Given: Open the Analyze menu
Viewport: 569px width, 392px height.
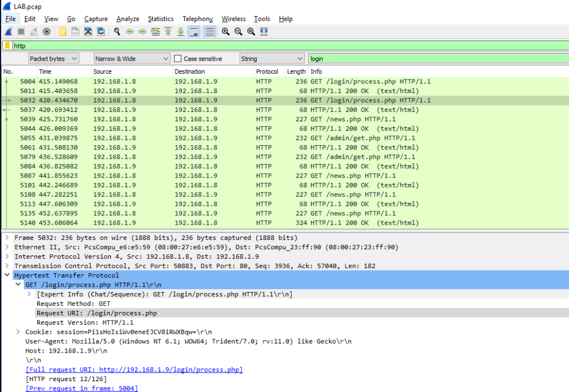Looking at the screenshot, I should tap(128, 19).
